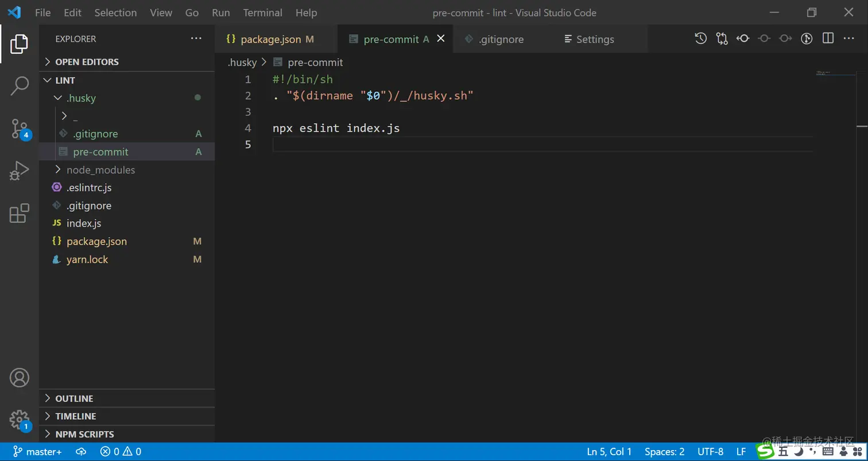Open problems panel via errors and warnings count
The width and height of the screenshot is (868, 461).
(x=121, y=452)
